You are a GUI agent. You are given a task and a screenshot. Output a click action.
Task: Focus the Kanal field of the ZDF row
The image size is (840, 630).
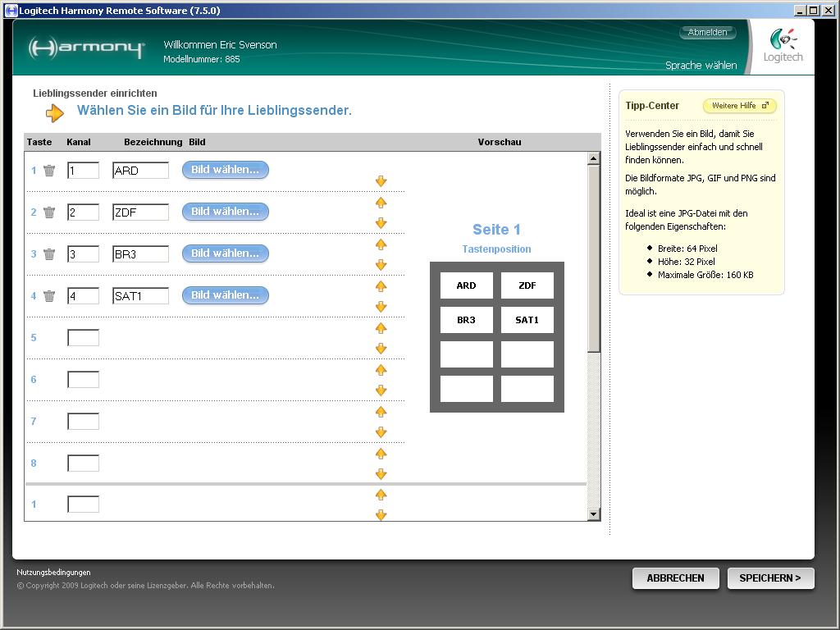[x=83, y=212]
